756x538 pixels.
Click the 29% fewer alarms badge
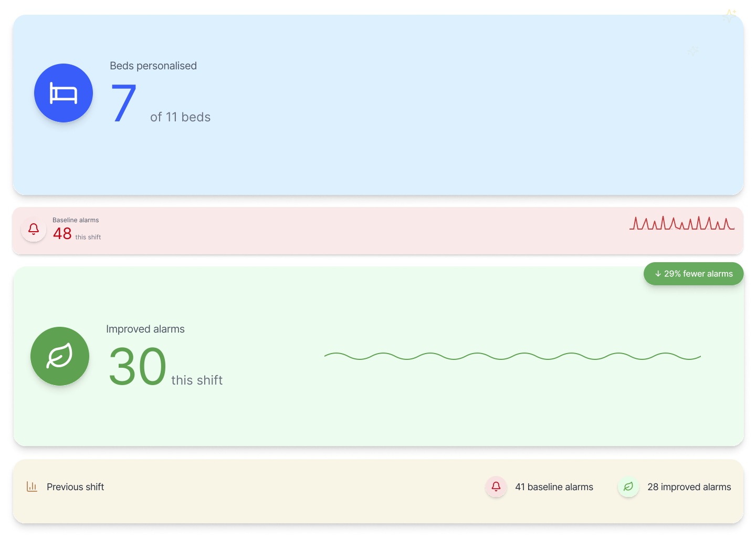694,274
